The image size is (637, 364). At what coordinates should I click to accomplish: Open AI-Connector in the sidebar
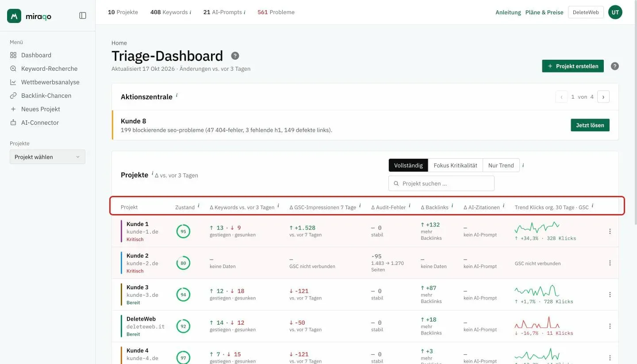(34, 123)
